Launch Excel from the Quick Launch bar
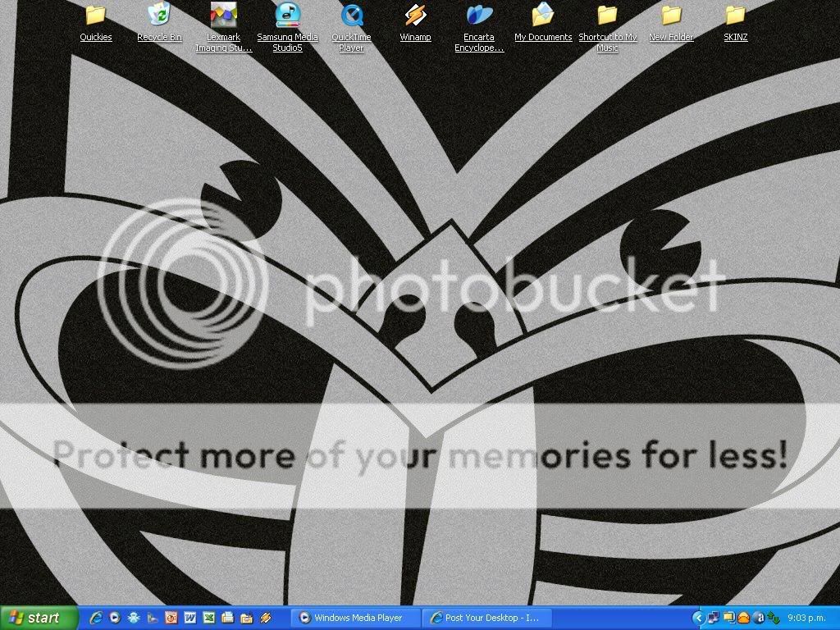Viewport: 840px width, 630px height. pos(209,618)
